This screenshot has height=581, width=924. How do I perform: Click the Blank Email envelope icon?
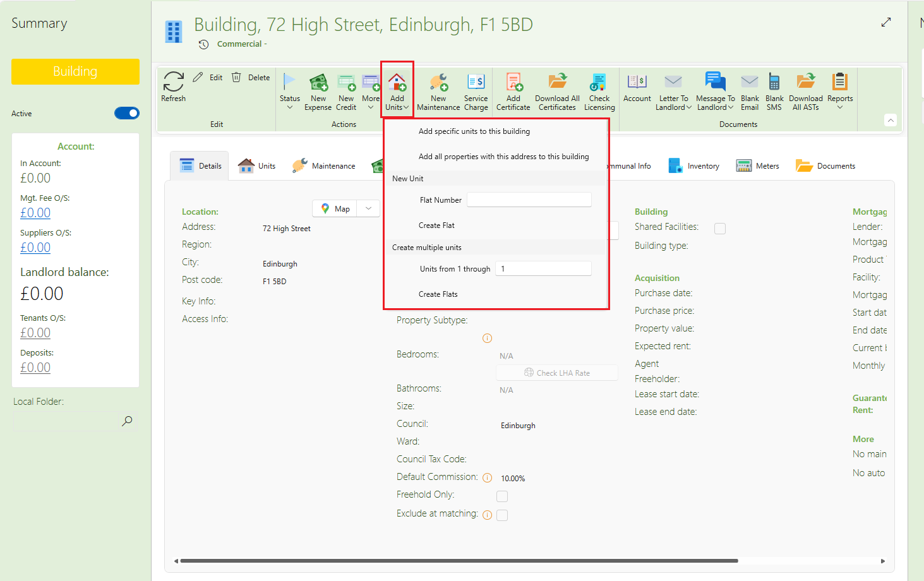tap(750, 81)
